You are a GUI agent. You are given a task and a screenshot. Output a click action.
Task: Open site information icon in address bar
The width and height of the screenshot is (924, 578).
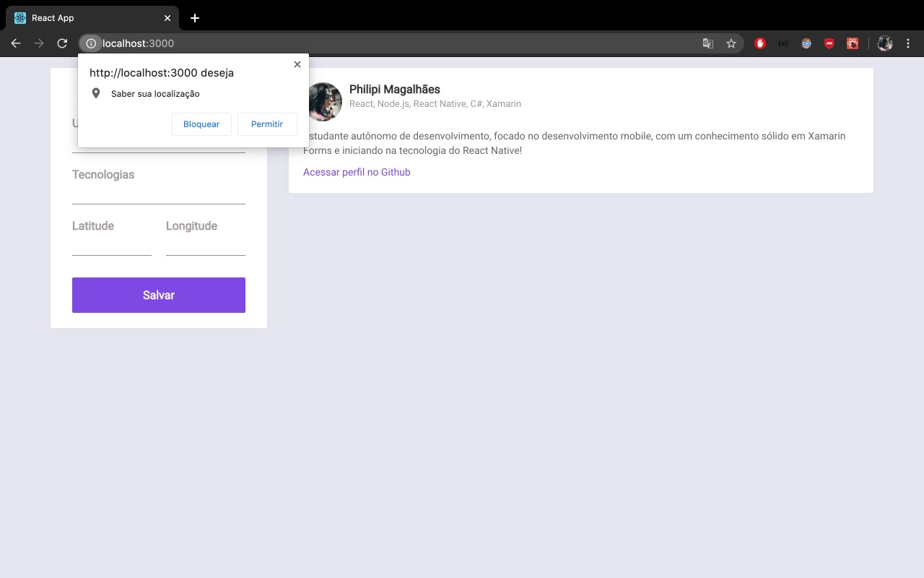(91, 43)
